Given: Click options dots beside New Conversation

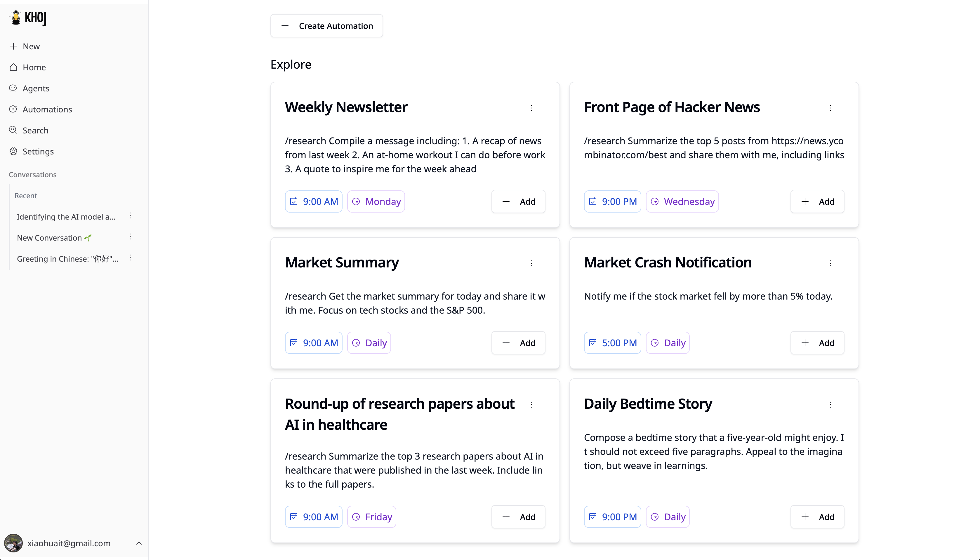Looking at the screenshot, I should pyautogui.click(x=130, y=237).
